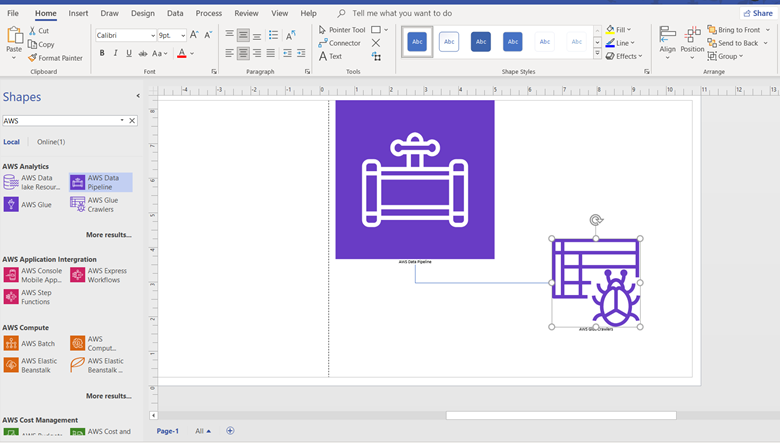The height and width of the screenshot is (443, 780).
Task: Toggle Italic formatting
Action: pos(115,53)
